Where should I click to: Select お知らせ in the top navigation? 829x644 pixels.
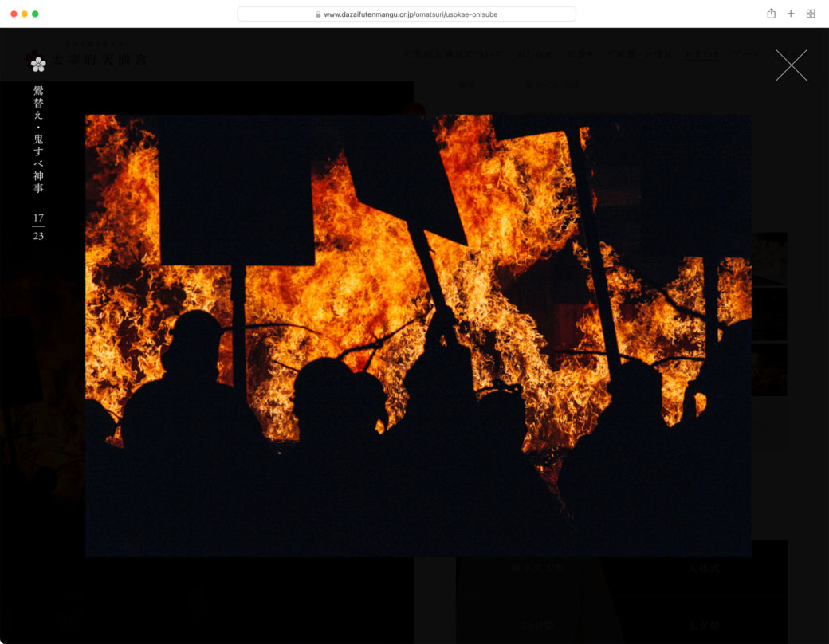coord(535,55)
